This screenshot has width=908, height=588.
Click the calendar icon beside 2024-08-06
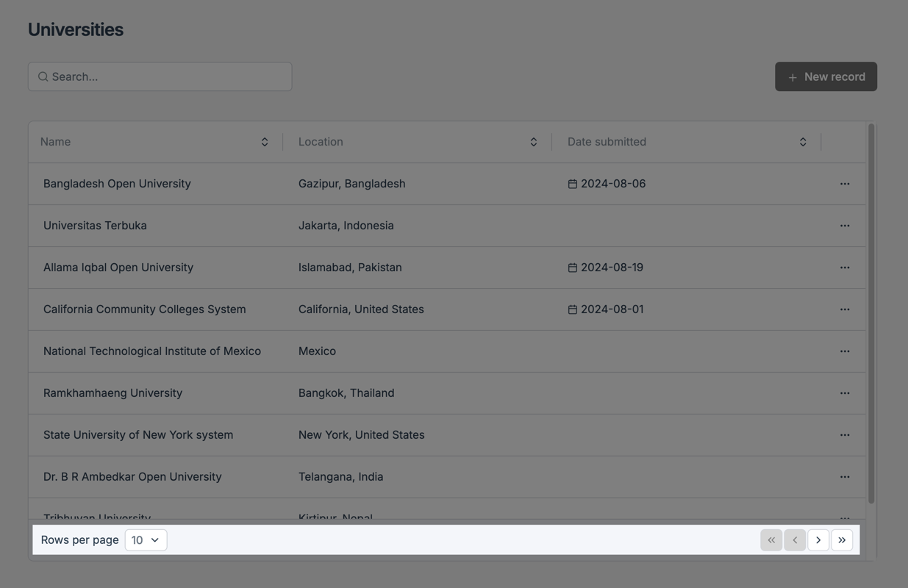click(572, 184)
